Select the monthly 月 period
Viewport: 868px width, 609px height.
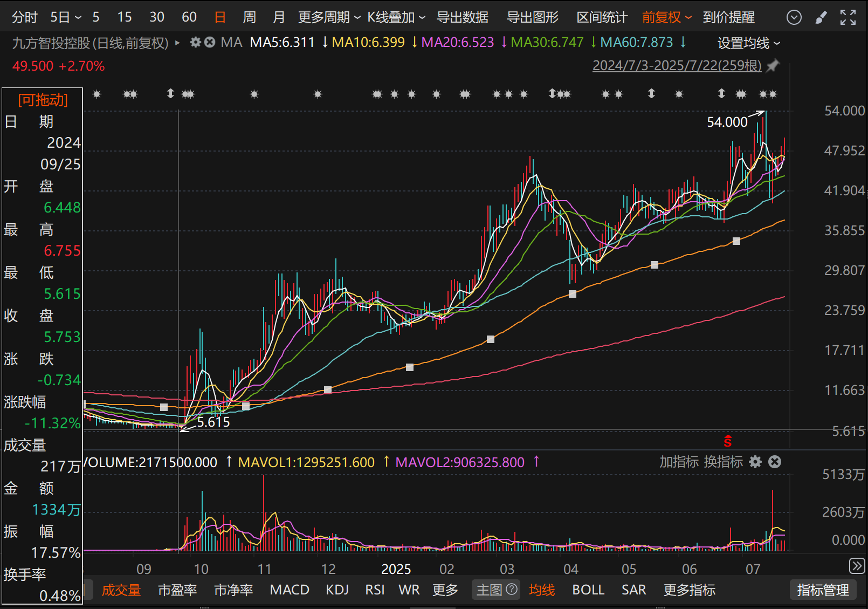278,17
